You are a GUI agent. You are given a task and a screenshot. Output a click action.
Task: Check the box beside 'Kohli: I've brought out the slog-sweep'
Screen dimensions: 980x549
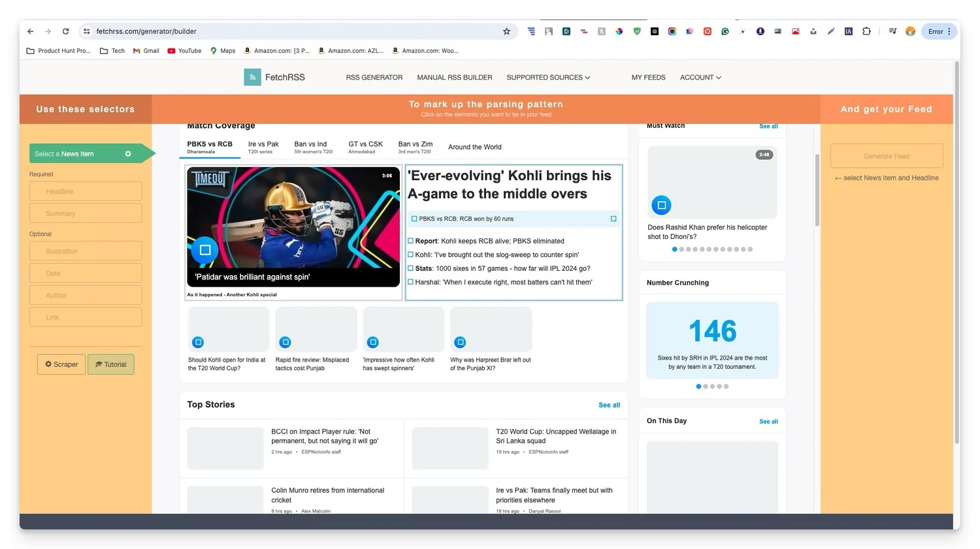(x=410, y=255)
